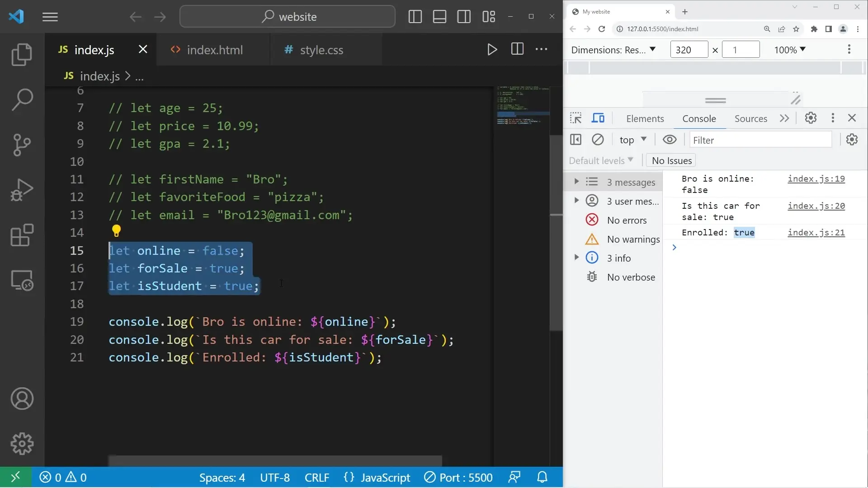Open the VS Code hamburger menu

pyautogui.click(x=50, y=17)
